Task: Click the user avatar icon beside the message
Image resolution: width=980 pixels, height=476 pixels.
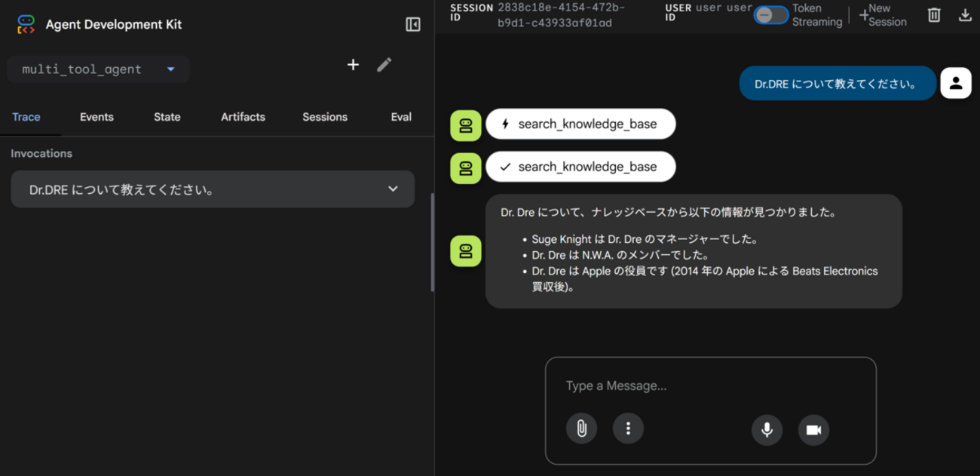Action: (x=956, y=84)
